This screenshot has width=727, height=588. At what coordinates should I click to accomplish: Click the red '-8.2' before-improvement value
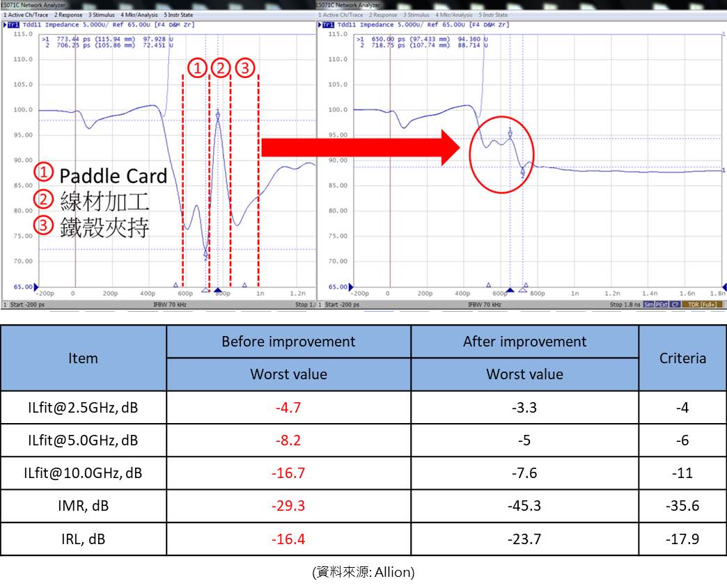(288, 440)
